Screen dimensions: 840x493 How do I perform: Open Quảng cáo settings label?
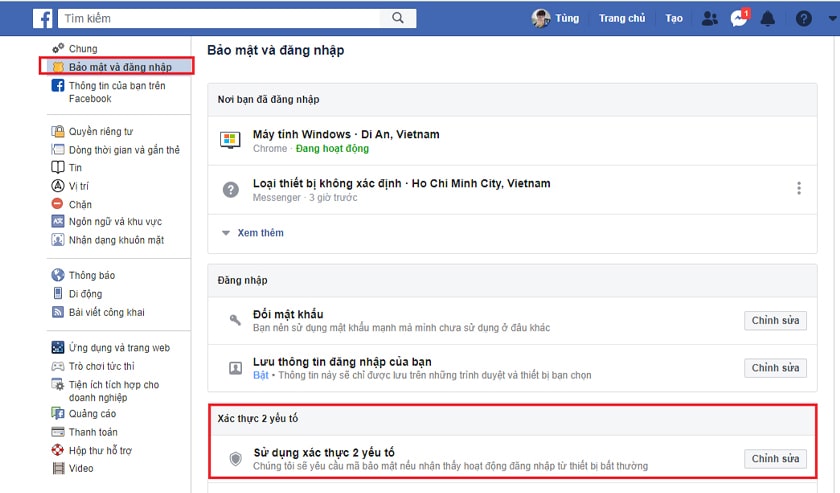pyautogui.click(x=92, y=413)
